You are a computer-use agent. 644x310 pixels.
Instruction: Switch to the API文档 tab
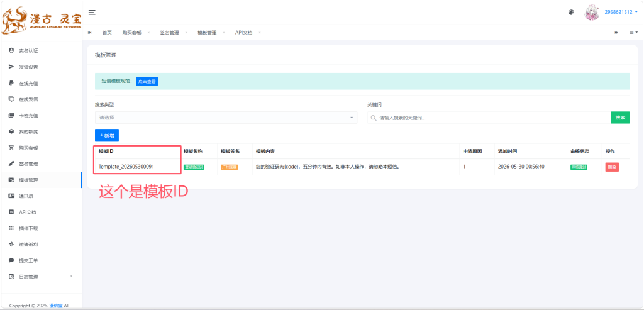point(243,33)
